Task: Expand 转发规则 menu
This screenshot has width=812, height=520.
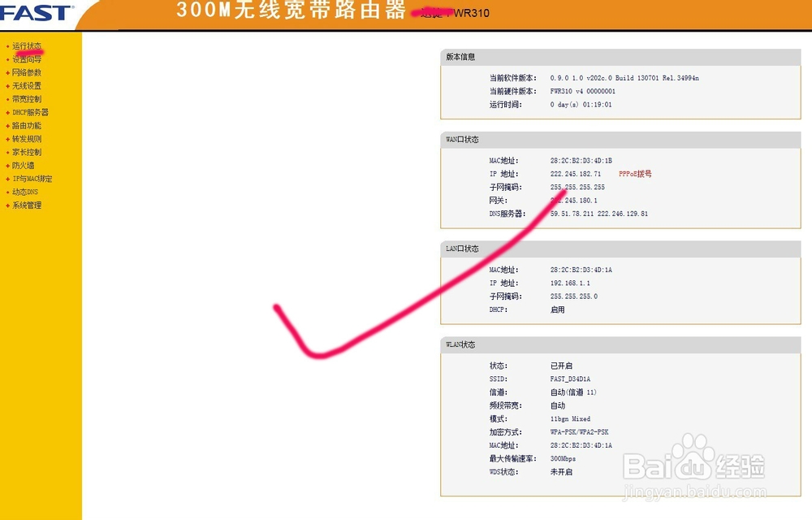Action: [x=27, y=139]
